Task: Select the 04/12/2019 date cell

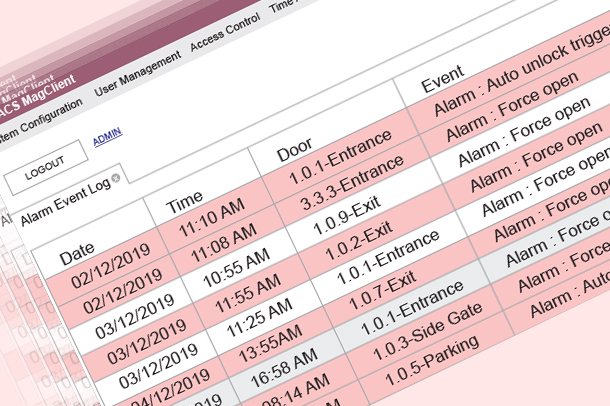Action: point(169,390)
